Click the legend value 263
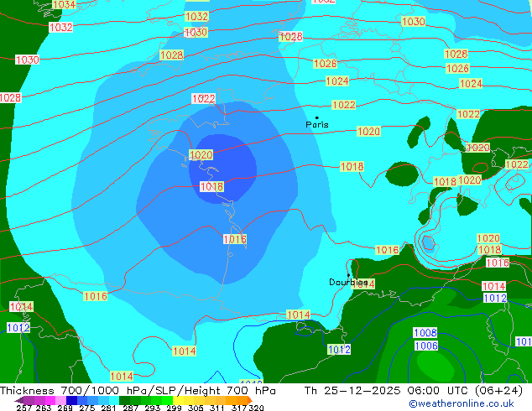 [44, 408]
